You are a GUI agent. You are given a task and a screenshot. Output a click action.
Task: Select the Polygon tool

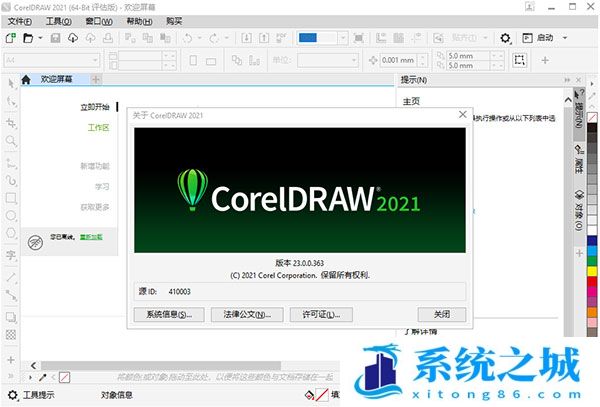(x=11, y=233)
